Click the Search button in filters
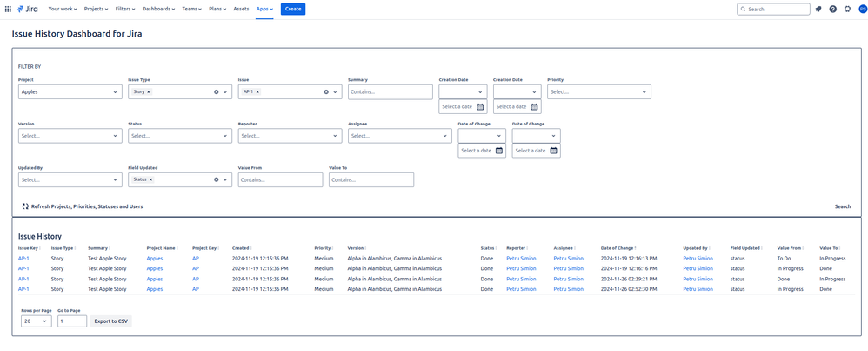 pyautogui.click(x=843, y=206)
